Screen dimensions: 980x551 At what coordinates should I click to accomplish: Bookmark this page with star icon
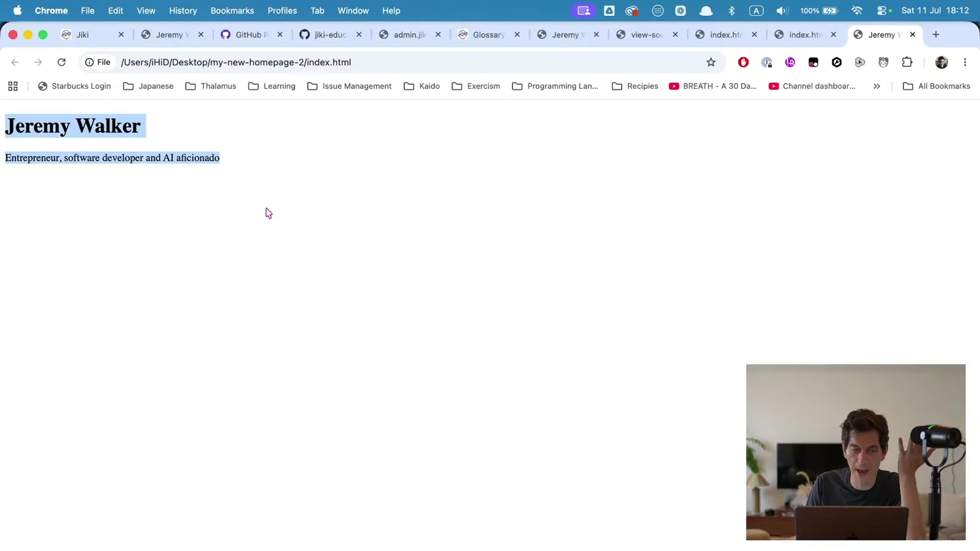coord(710,62)
